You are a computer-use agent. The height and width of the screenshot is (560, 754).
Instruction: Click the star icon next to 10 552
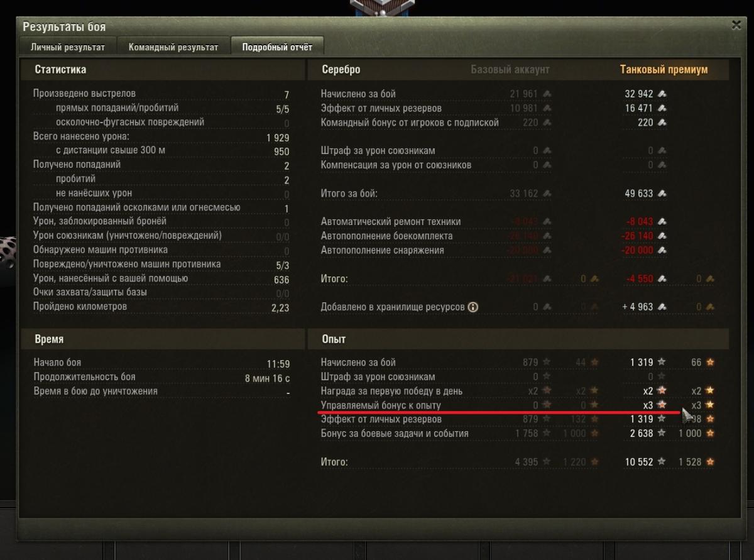click(662, 462)
